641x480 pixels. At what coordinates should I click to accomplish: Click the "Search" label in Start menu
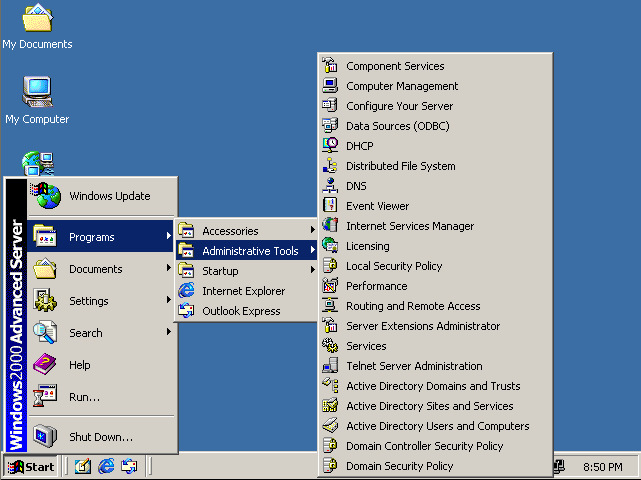85,333
